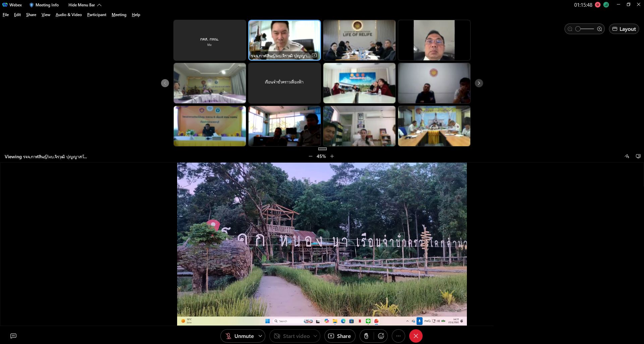Click the thumbnail size slider handle
644x344 pixels.
[x=578, y=29]
